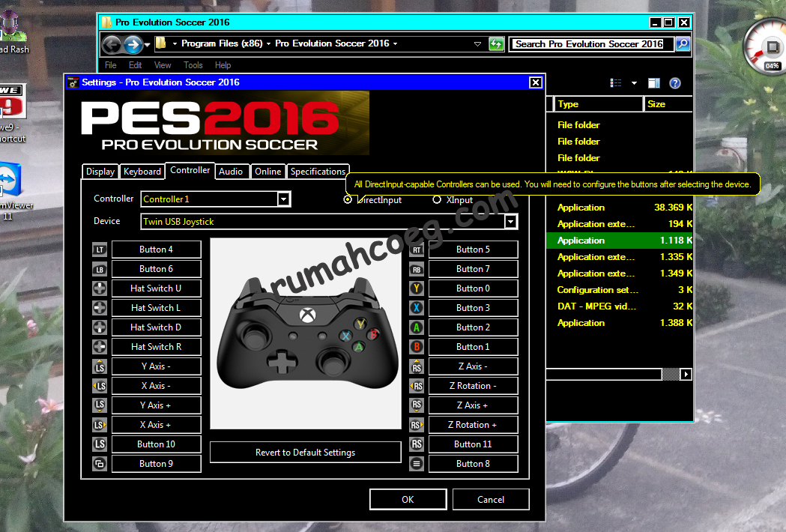Click the Size column header
This screenshot has height=532, width=786.
[668, 104]
